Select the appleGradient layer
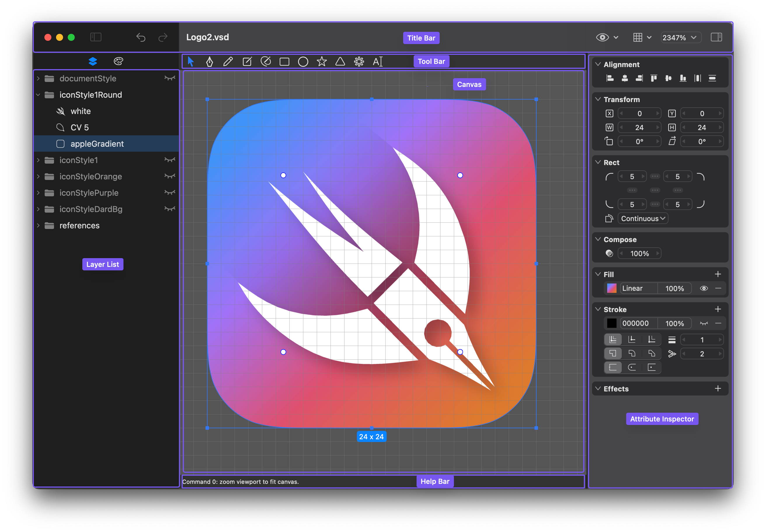Viewport: 766px width, 532px height. pos(107,144)
